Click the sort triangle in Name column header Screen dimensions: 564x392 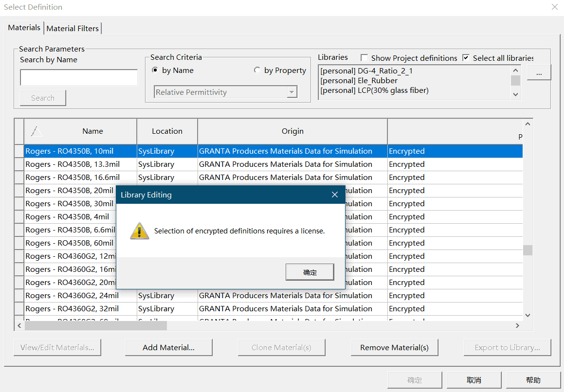36,131
